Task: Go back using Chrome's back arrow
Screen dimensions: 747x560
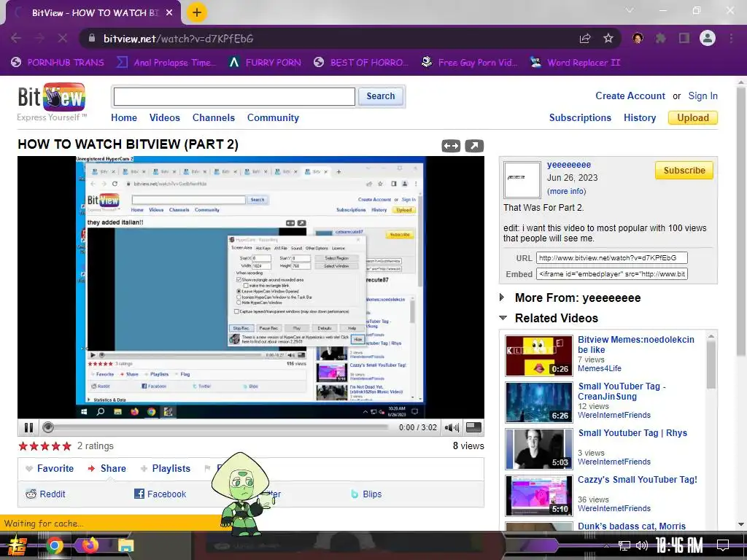Action: click(x=16, y=38)
